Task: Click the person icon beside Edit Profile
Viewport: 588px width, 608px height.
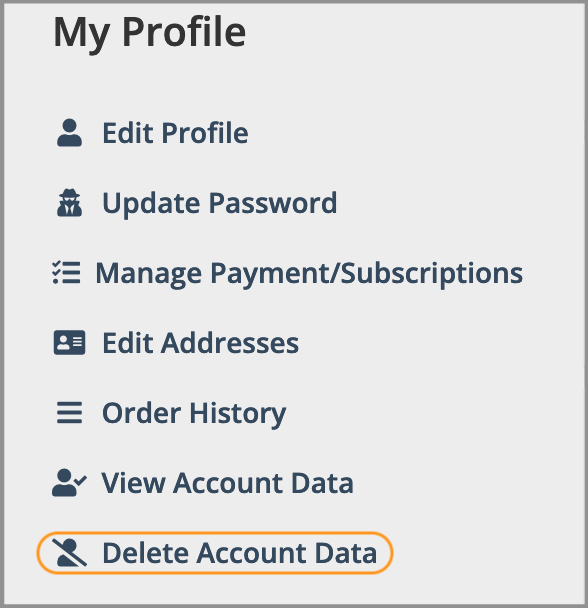Action: 69,133
